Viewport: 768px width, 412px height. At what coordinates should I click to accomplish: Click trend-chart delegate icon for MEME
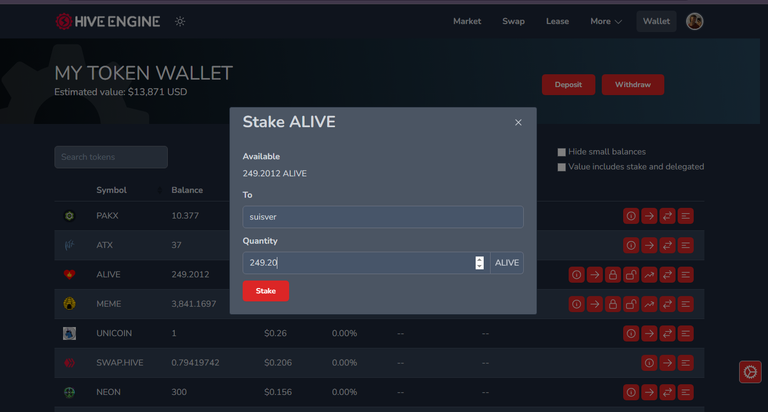[649, 304]
